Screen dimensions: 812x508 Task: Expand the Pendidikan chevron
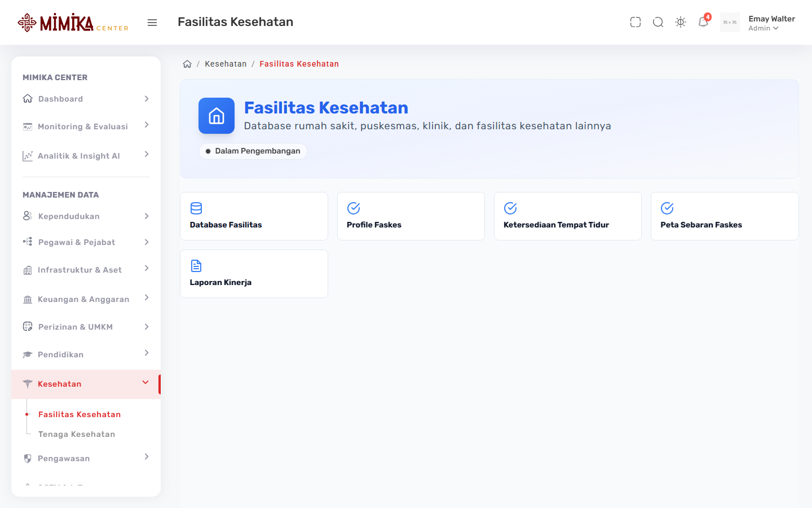coord(147,353)
